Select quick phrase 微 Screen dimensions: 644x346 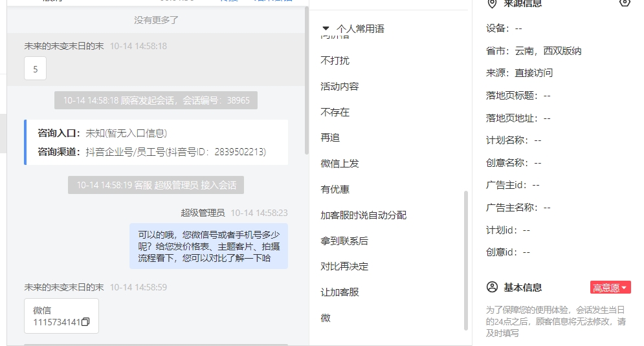[326, 318]
